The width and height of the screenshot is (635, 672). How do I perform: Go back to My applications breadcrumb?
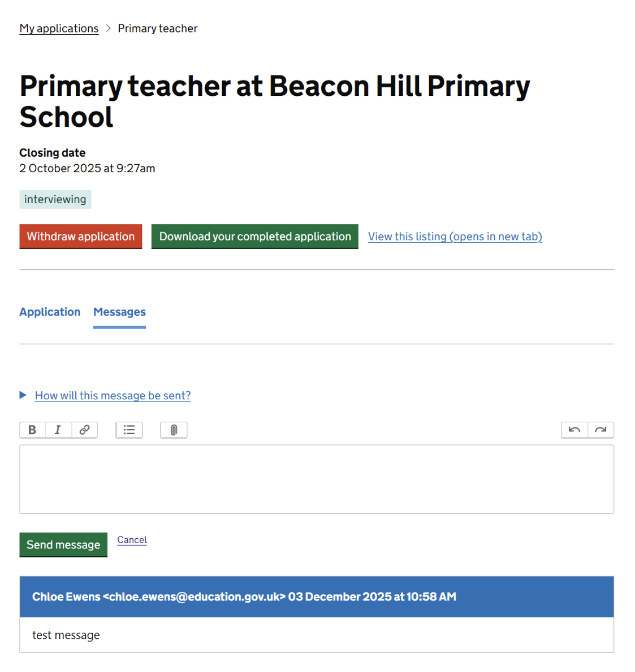pyautogui.click(x=59, y=28)
